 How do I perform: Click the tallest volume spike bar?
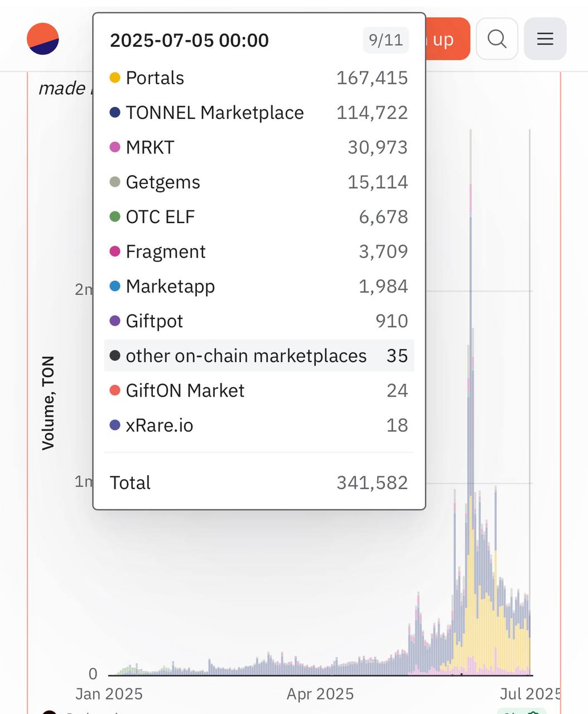[470, 402]
